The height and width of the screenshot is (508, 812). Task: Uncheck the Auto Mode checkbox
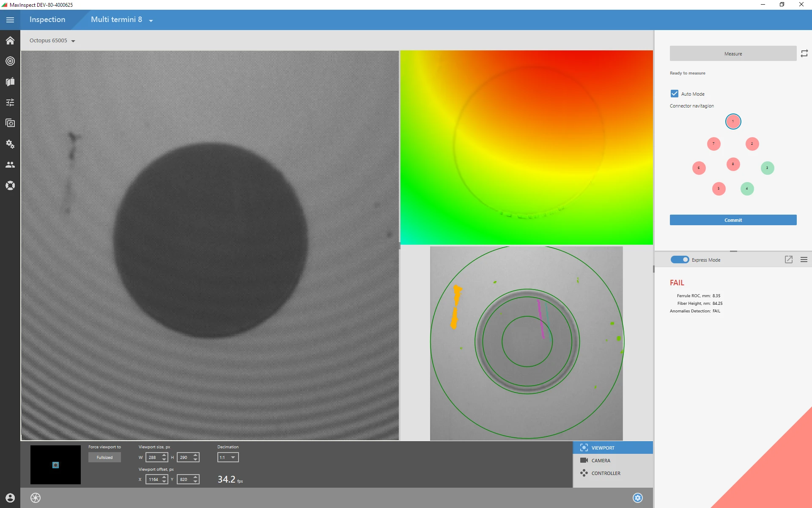click(674, 93)
